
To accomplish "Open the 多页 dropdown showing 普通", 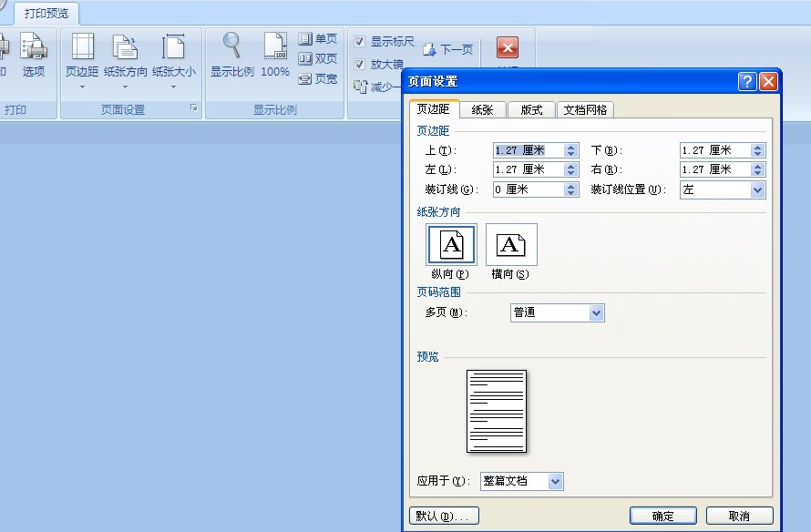I will 596,312.
